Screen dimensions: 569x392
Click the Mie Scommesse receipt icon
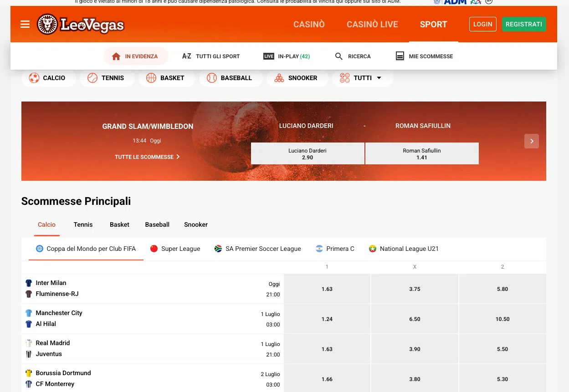coord(400,56)
